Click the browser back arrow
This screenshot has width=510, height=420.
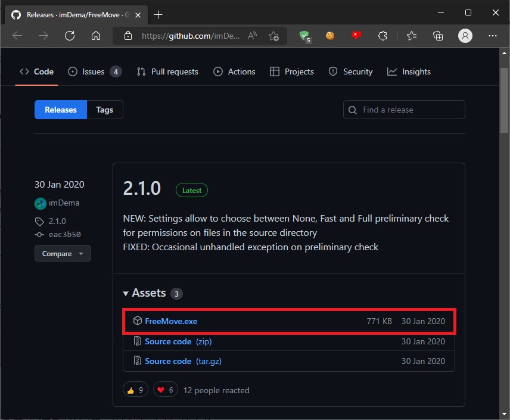(17, 36)
